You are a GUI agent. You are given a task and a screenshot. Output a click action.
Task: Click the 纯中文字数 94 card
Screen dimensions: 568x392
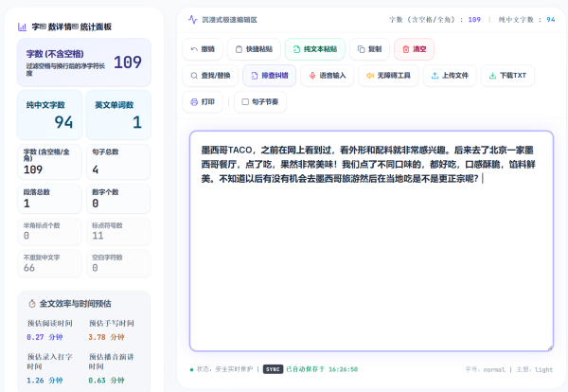[50, 115]
